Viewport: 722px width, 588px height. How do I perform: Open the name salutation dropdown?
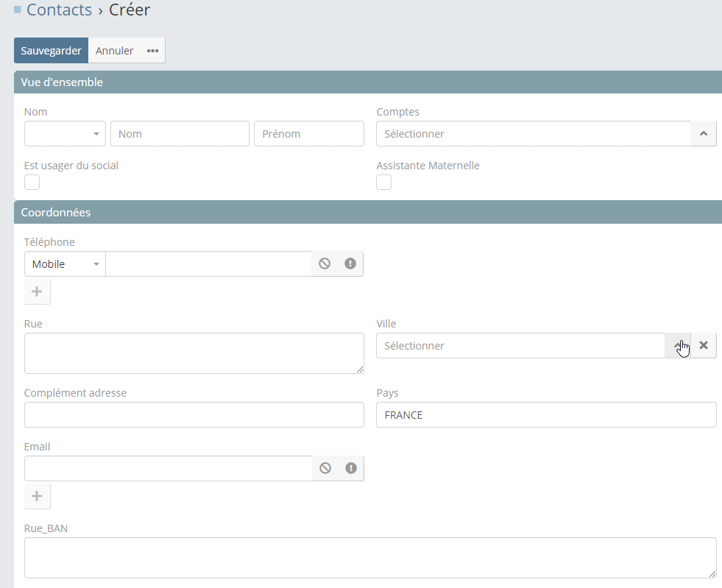pyautogui.click(x=65, y=134)
